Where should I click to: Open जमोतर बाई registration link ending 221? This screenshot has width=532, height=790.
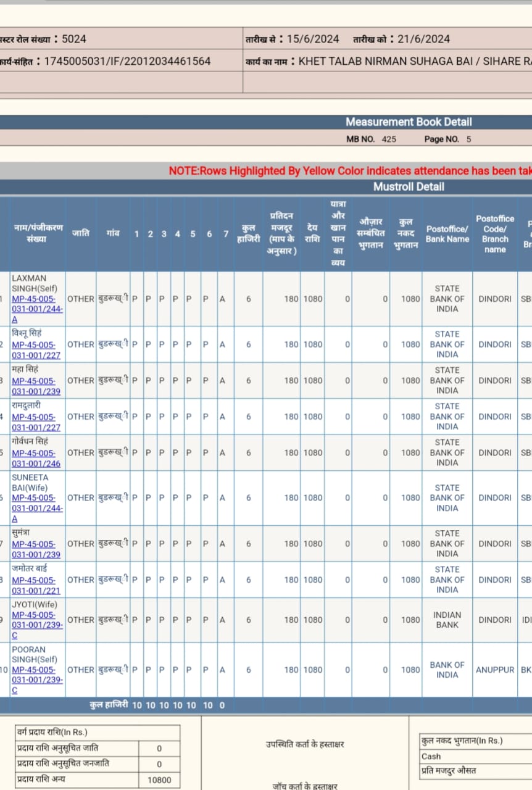[x=36, y=585]
